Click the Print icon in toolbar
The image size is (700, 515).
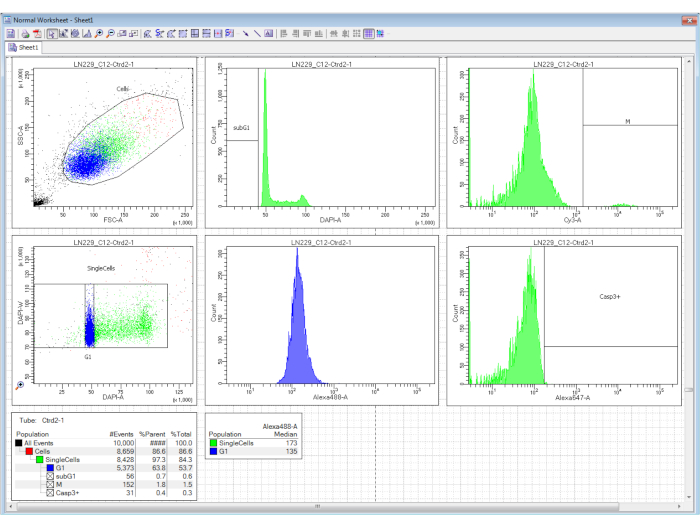(23, 34)
